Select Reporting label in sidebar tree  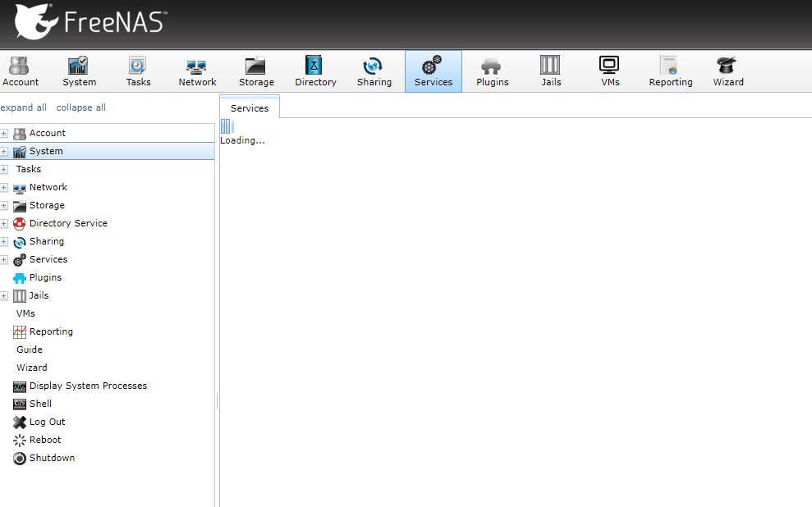click(x=51, y=332)
